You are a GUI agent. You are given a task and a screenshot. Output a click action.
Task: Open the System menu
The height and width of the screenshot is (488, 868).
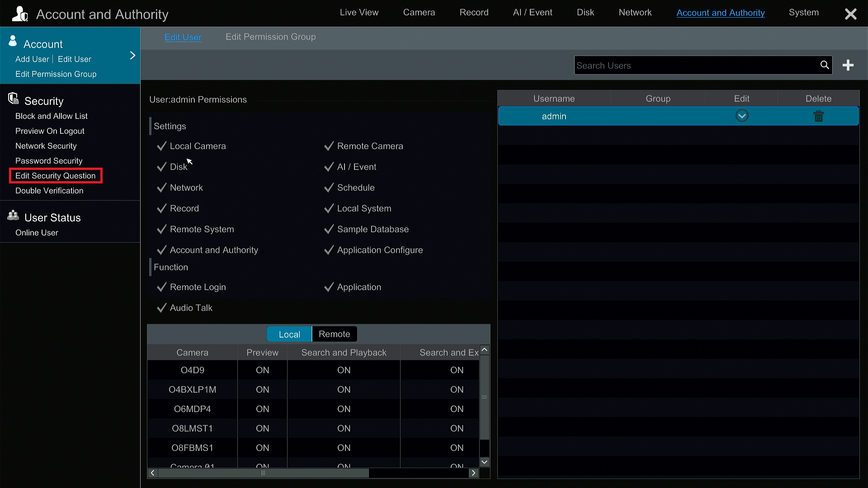coord(804,13)
